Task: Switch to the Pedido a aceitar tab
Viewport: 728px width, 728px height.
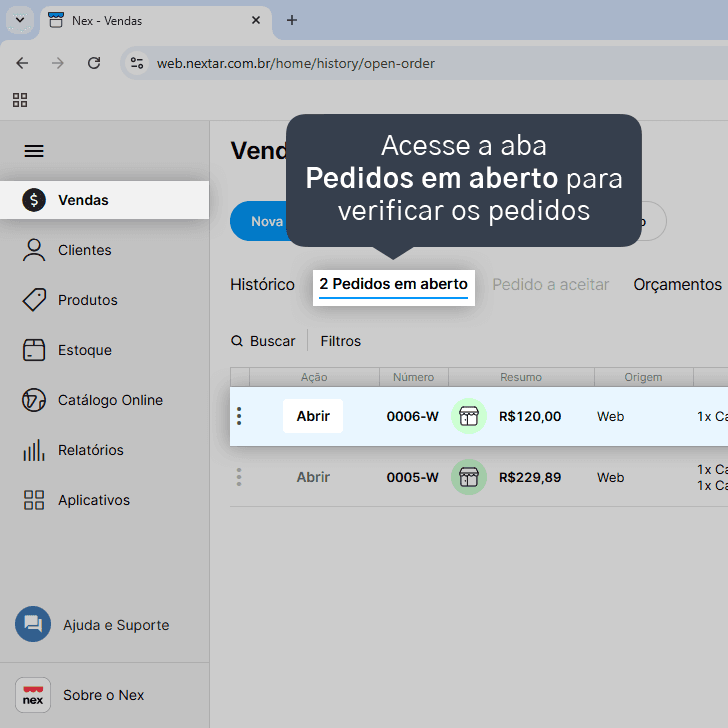Action: pos(550,284)
